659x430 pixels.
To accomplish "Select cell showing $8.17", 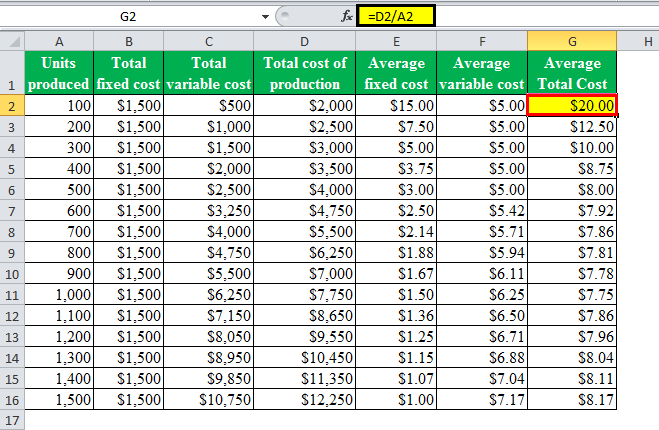I will tap(572, 399).
